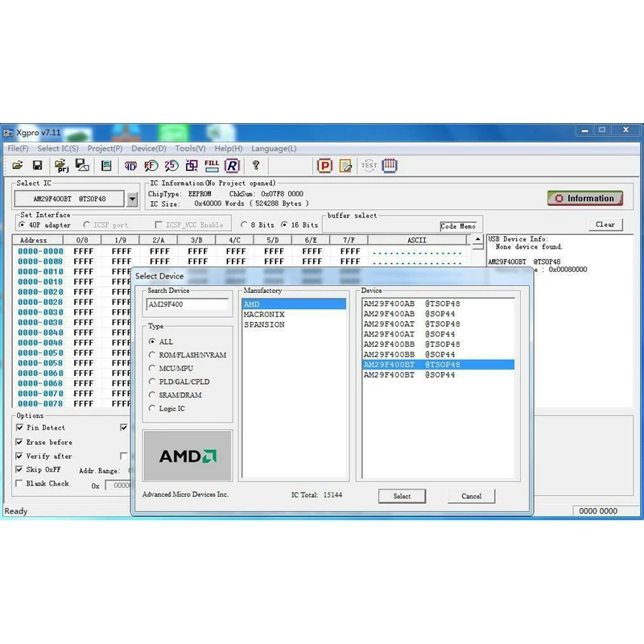
Task: Select AM29F400AT @SOP44 device
Action: pyautogui.click(x=438, y=334)
